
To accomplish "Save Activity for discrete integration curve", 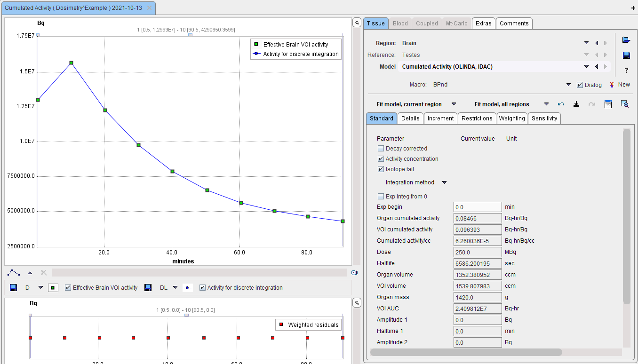I will (148, 287).
